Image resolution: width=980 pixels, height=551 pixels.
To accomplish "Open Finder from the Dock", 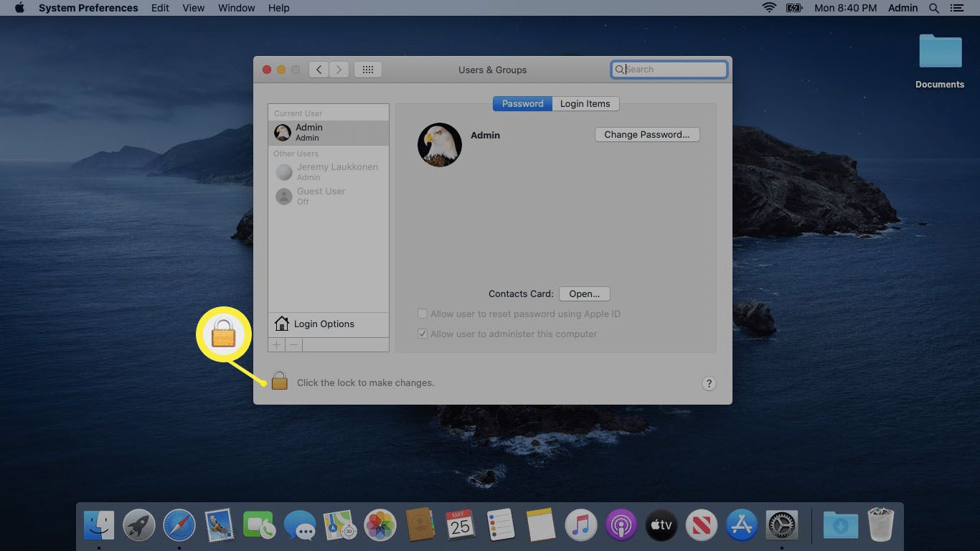I will click(x=99, y=526).
